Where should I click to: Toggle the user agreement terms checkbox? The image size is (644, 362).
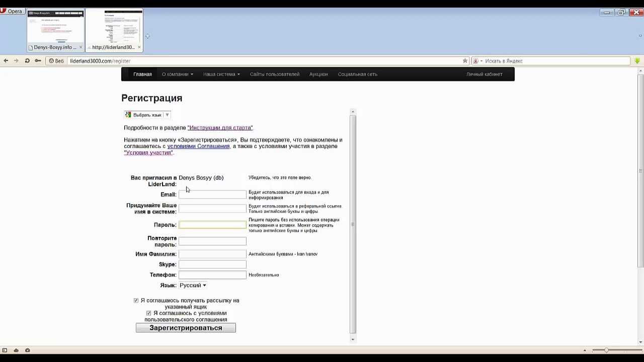(x=148, y=313)
